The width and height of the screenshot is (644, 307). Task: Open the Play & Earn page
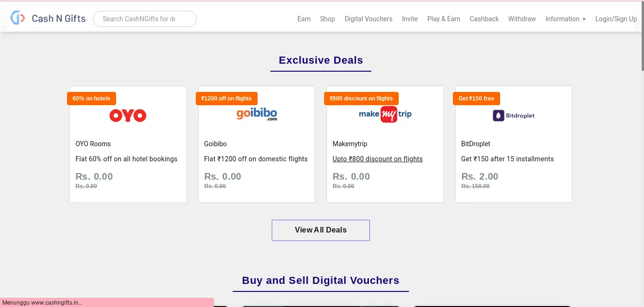pos(443,19)
